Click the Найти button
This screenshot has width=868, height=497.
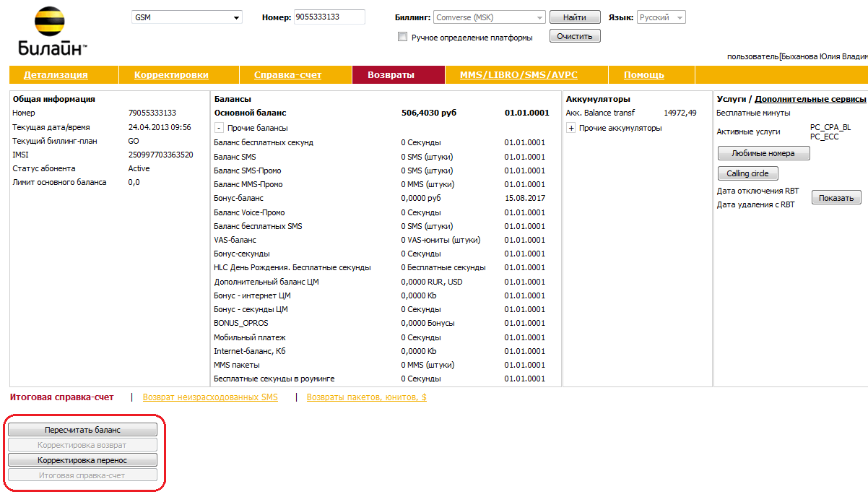[575, 17]
